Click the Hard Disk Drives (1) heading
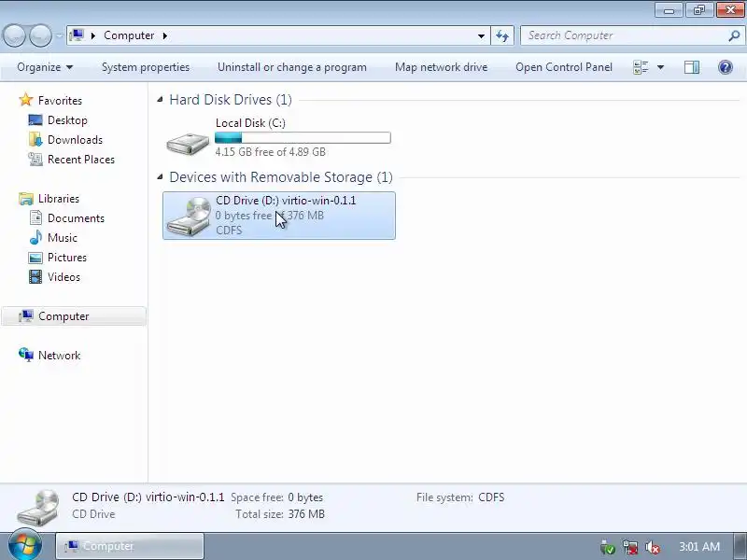The image size is (747, 560). click(x=231, y=100)
